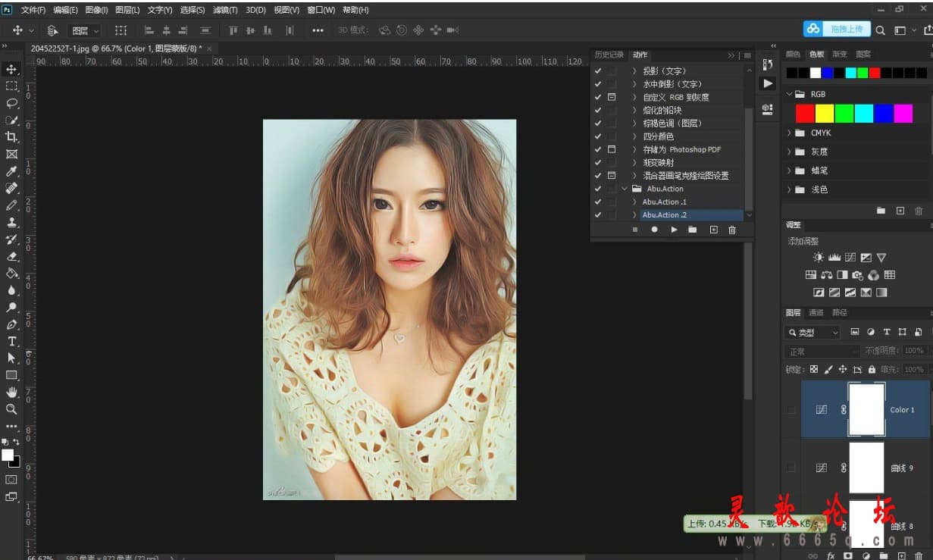
Task: Click the lock transparent pixels icon
Action: click(814, 370)
